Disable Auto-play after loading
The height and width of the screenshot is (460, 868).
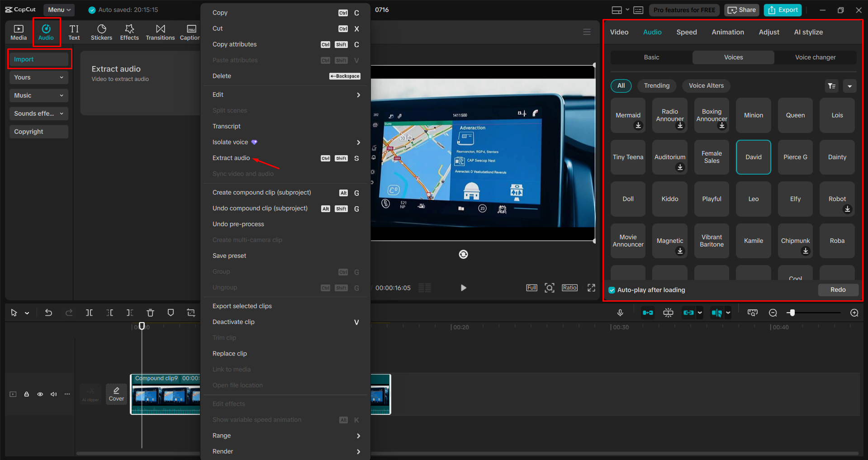612,290
